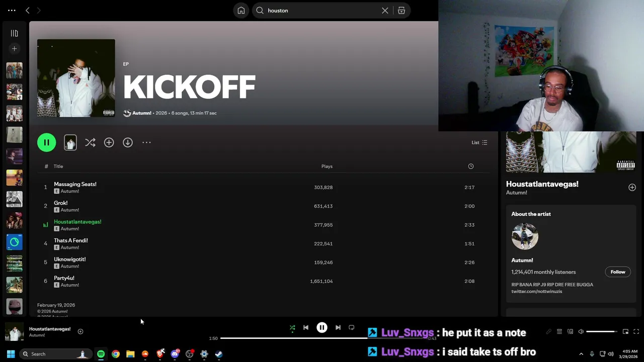The width and height of the screenshot is (644, 362).
Task: Enter full screen mode
Action: [x=636, y=331]
